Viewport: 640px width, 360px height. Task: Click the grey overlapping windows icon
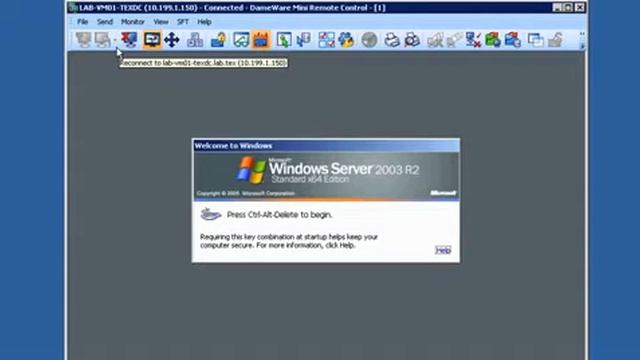[536, 40]
